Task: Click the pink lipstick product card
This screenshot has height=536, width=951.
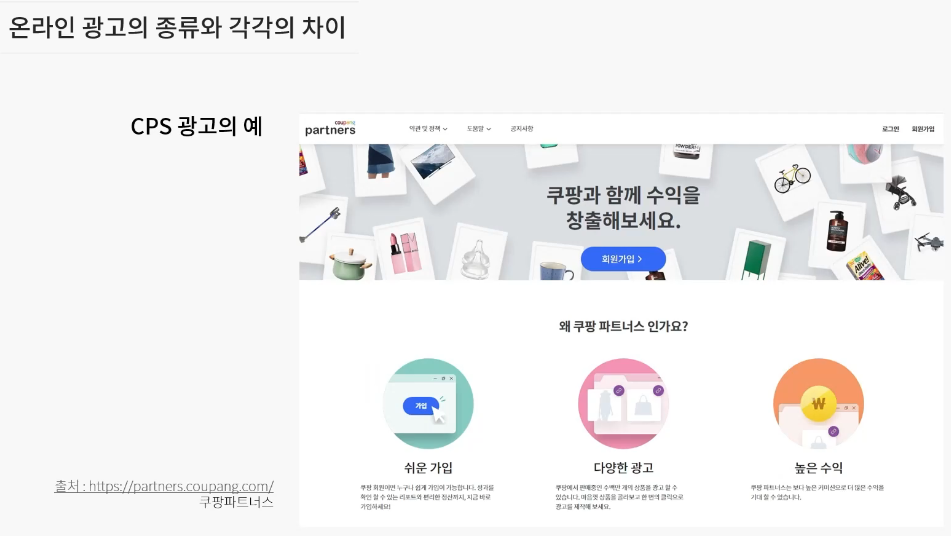Action: point(405,252)
